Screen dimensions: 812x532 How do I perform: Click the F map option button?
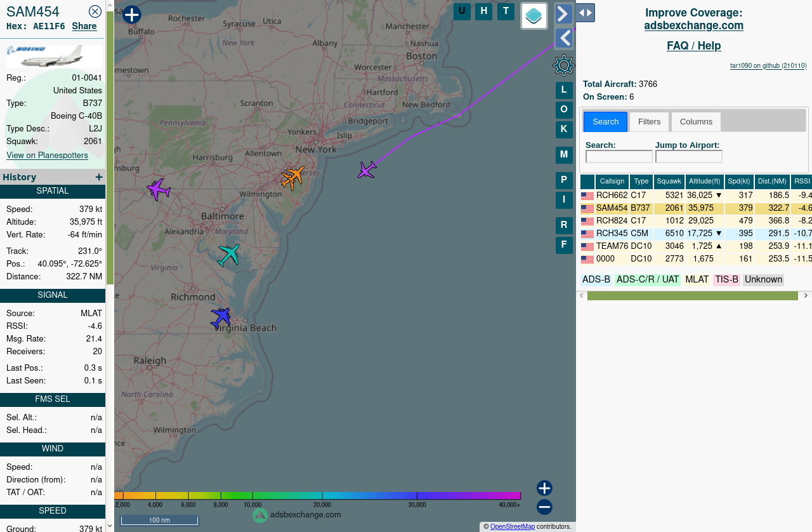564,245
